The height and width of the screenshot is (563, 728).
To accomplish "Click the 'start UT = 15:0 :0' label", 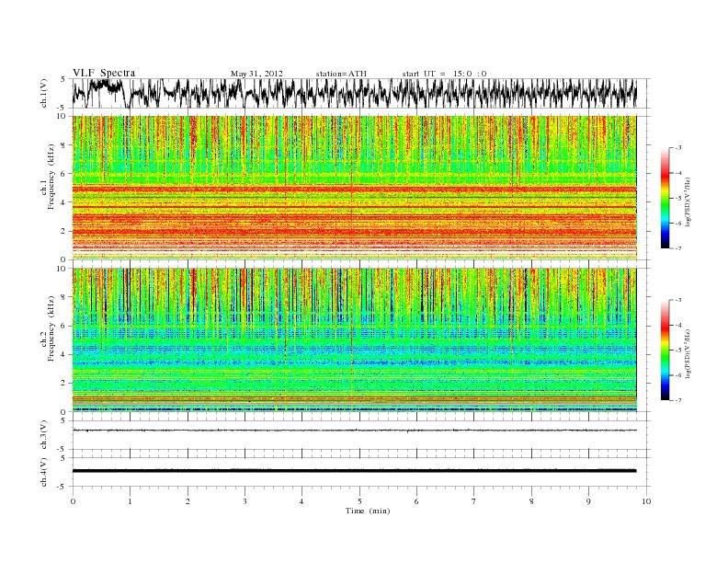I will 444,74.
